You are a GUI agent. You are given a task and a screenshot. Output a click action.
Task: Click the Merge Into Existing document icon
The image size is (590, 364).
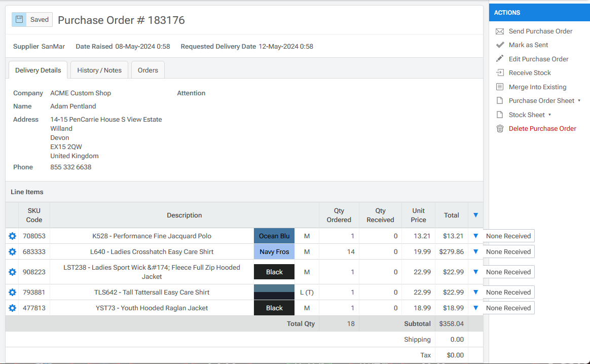pos(500,87)
